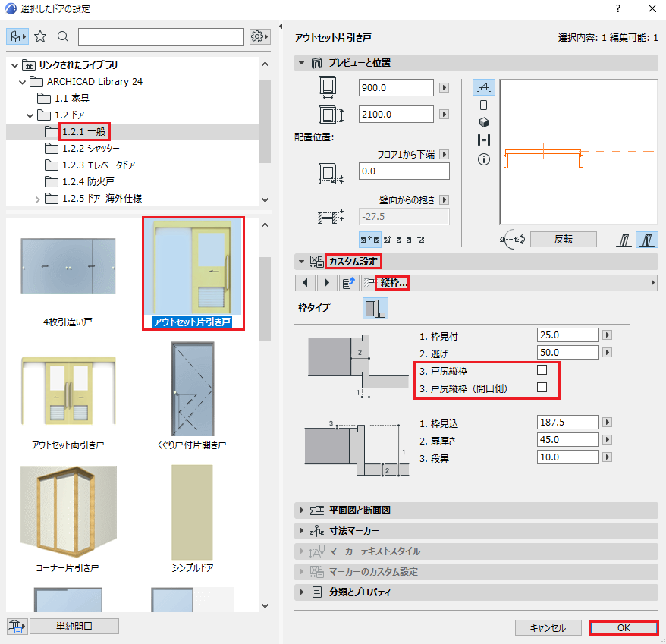Expand the 分類とプロパティ panel
666x644 pixels.
coord(301,592)
